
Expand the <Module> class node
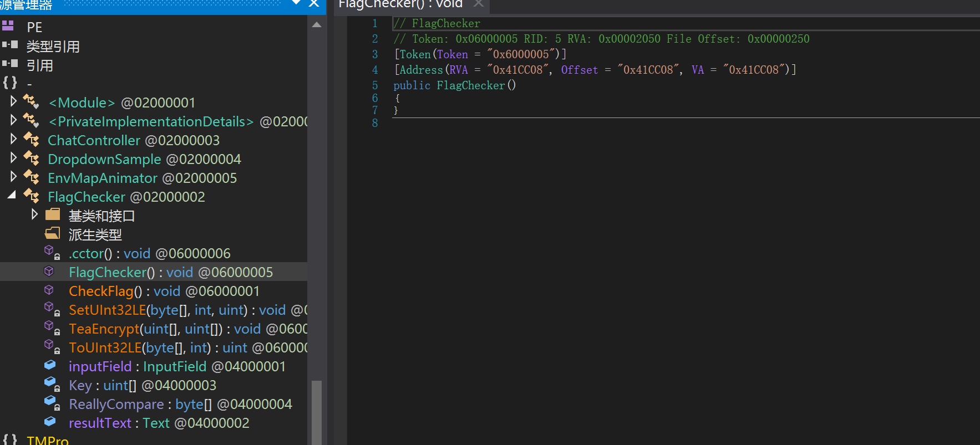(13, 101)
